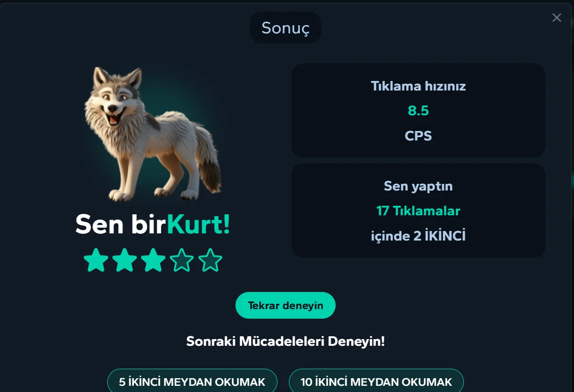Click the içinde 2 İKİNCİ text
574x392 pixels.
(x=418, y=235)
